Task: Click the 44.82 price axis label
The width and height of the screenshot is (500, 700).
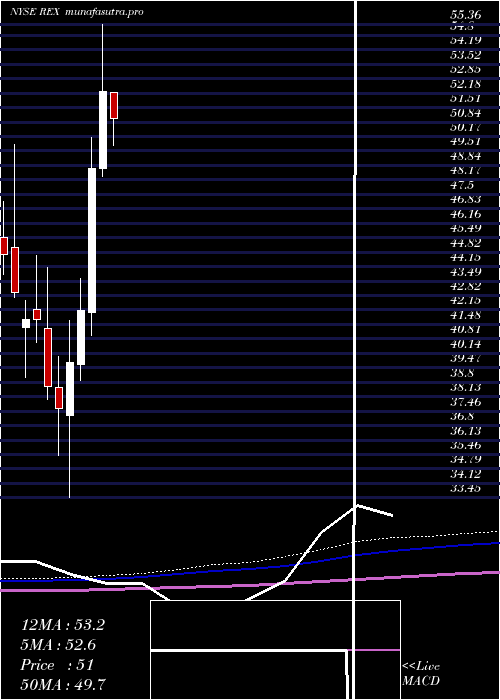Action: [465, 243]
